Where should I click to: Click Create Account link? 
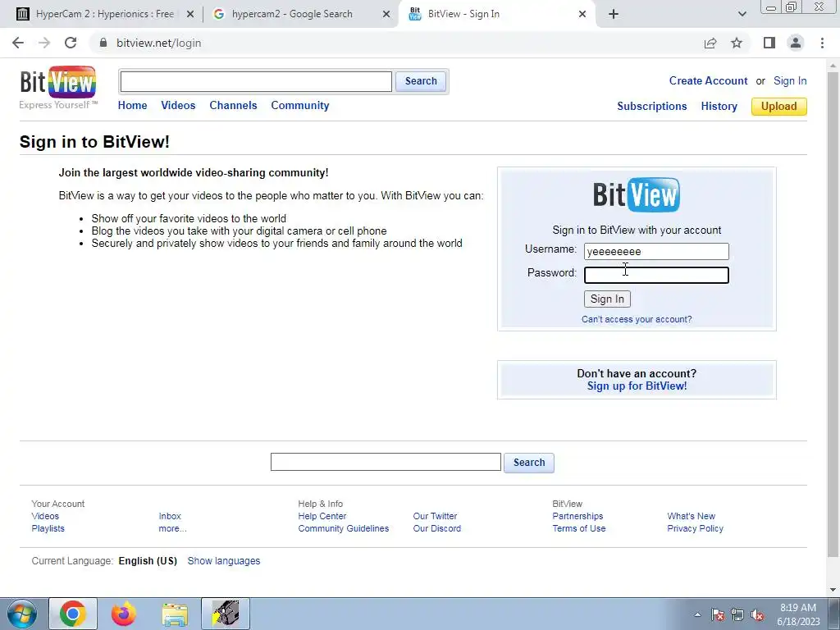click(708, 81)
